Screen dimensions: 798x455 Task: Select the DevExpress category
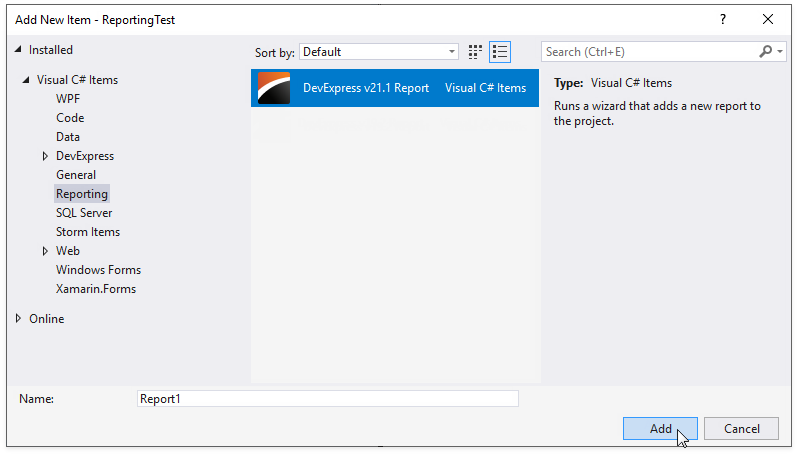[x=85, y=156]
